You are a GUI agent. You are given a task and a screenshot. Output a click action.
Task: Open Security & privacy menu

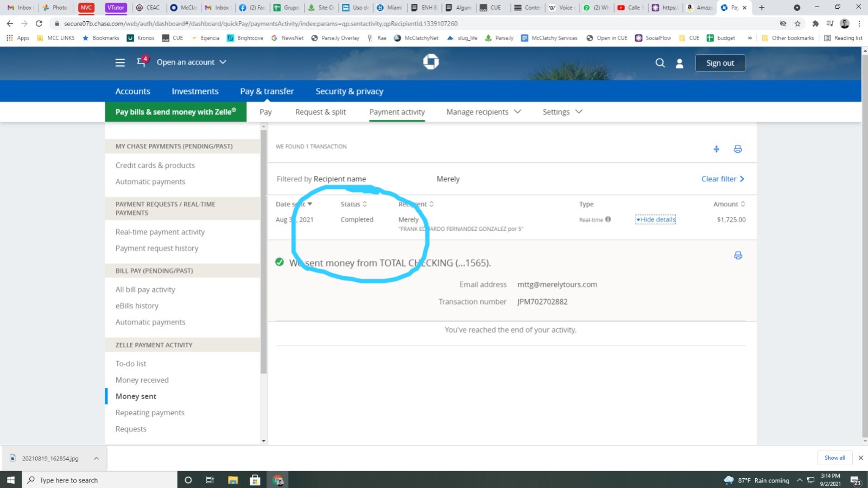tap(350, 91)
